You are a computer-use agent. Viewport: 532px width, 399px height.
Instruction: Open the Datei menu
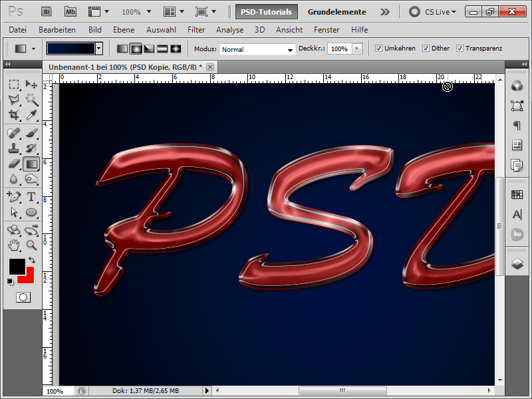18,30
